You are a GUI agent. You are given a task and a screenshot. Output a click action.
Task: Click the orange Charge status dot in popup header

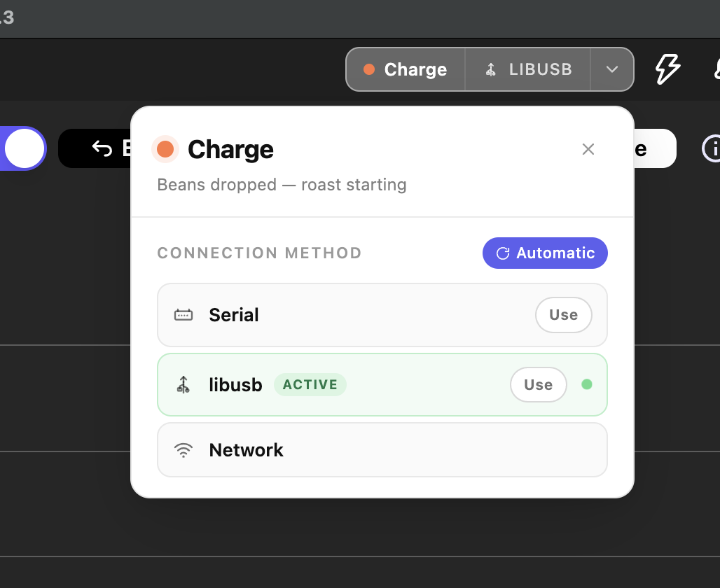[165, 149]
